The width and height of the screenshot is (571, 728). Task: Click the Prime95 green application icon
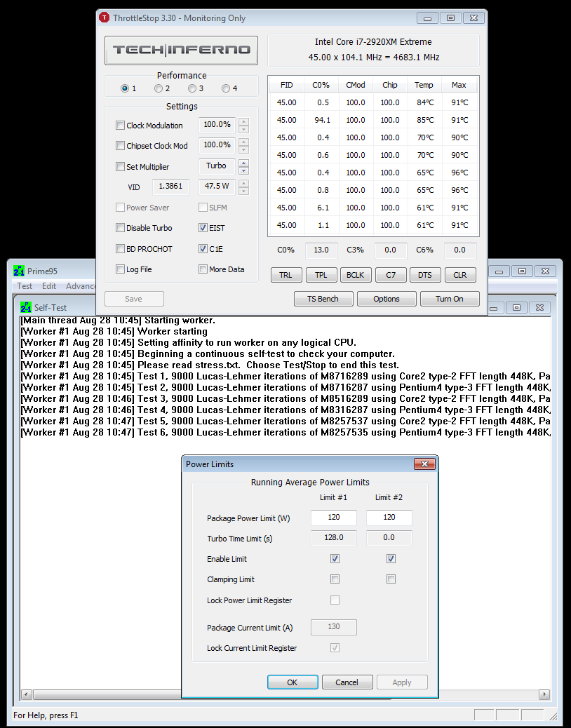tap(19, 271)
